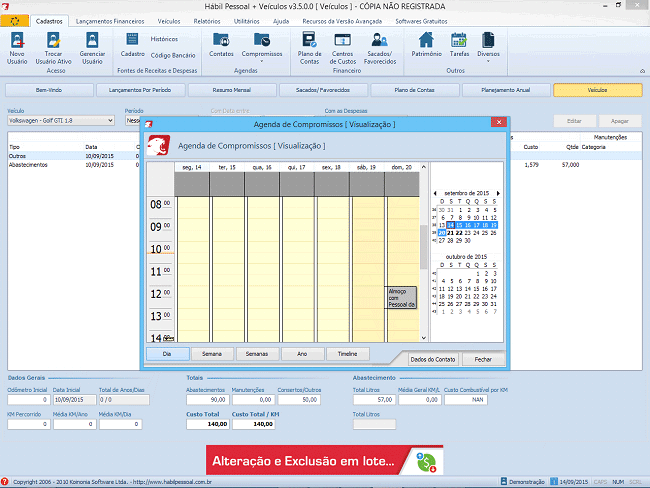Click the Custo Total field
The width and height of the screenshot is (650, 488).
click(x=208, y=424)
